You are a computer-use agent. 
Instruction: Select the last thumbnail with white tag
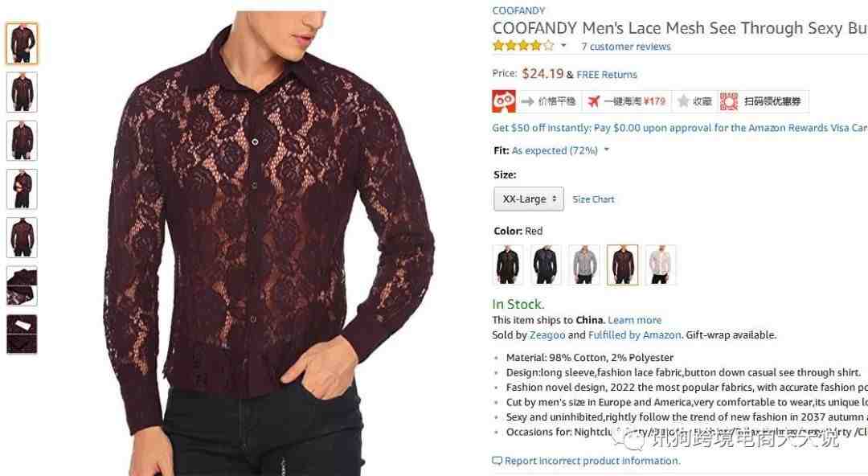(x=23, y=334)
